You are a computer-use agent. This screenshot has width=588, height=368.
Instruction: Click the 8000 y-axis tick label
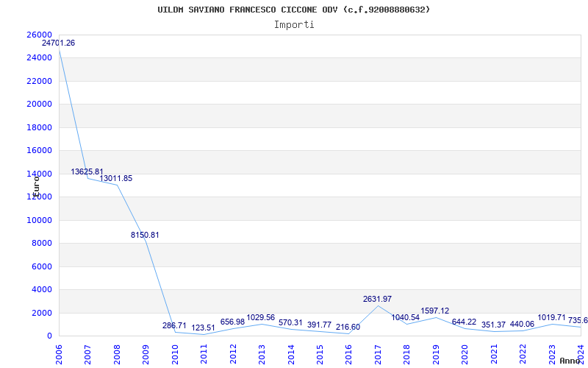click(x=41, y=244)
